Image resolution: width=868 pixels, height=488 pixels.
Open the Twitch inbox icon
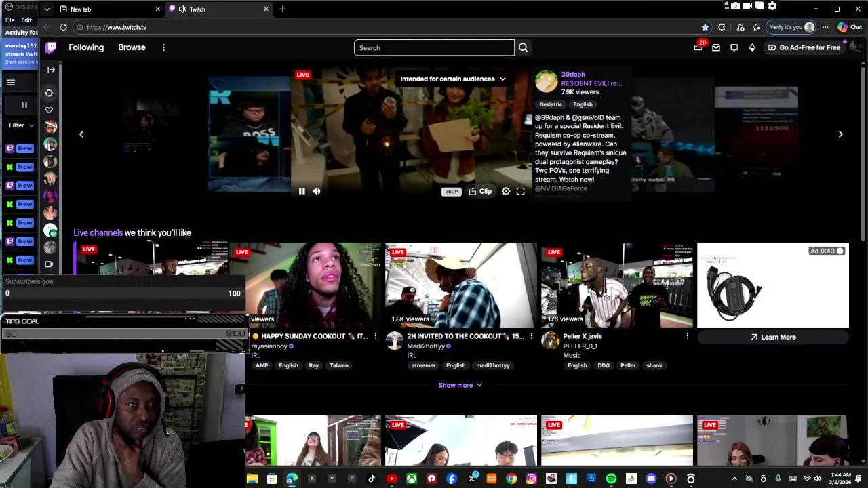pos(716,47)
